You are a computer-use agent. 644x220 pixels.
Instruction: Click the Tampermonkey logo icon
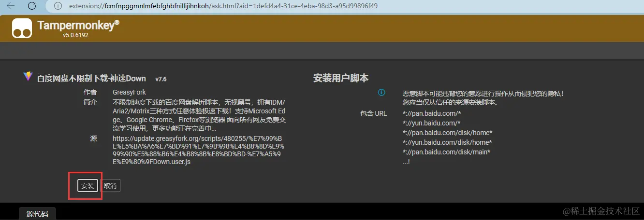pos(22,28)
